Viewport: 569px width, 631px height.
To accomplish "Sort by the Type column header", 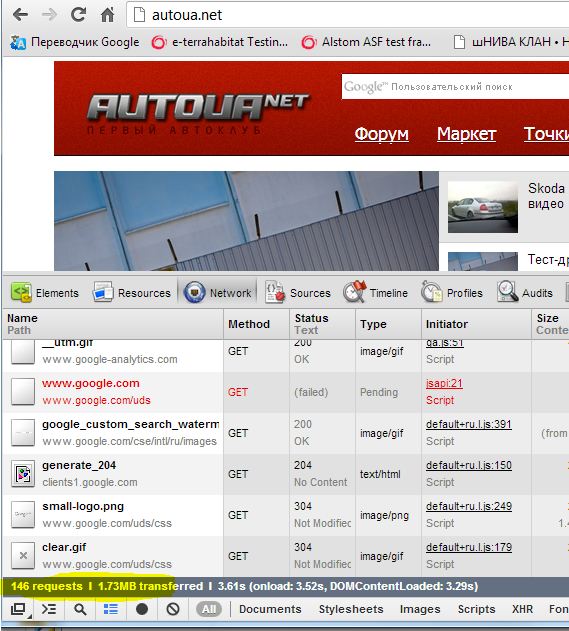I will (x=388, y=324).
